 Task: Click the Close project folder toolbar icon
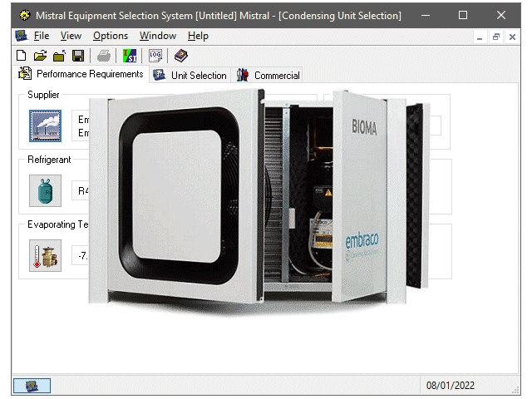(59, 56)
